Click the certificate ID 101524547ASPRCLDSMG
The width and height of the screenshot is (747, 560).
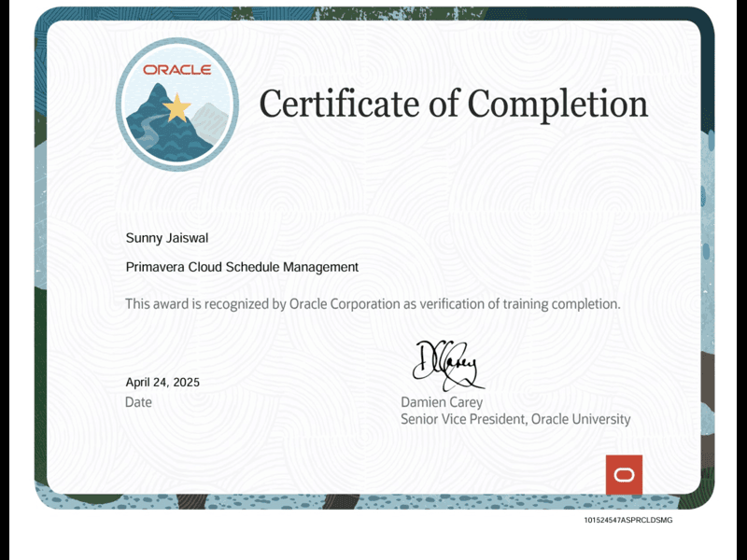627,520
